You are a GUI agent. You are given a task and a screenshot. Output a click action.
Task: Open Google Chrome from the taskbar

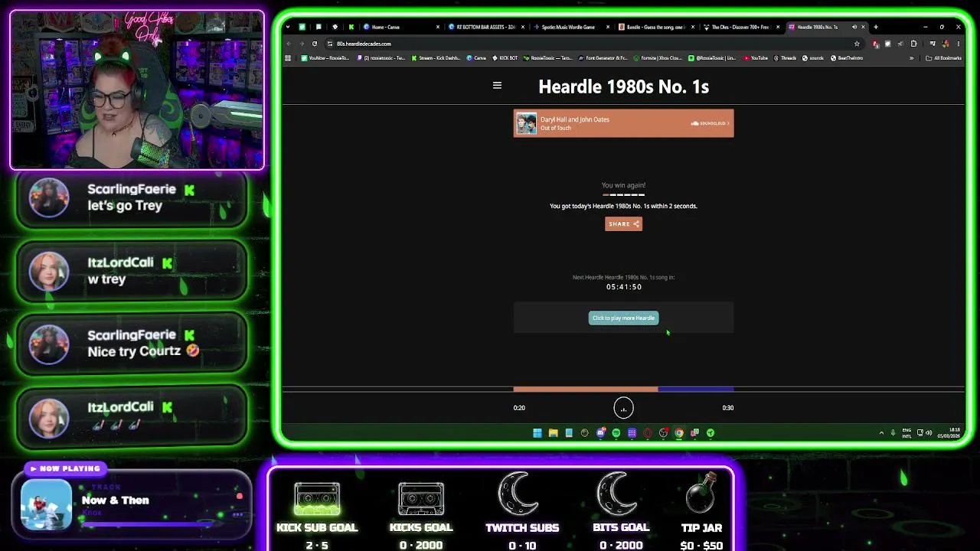679,433
